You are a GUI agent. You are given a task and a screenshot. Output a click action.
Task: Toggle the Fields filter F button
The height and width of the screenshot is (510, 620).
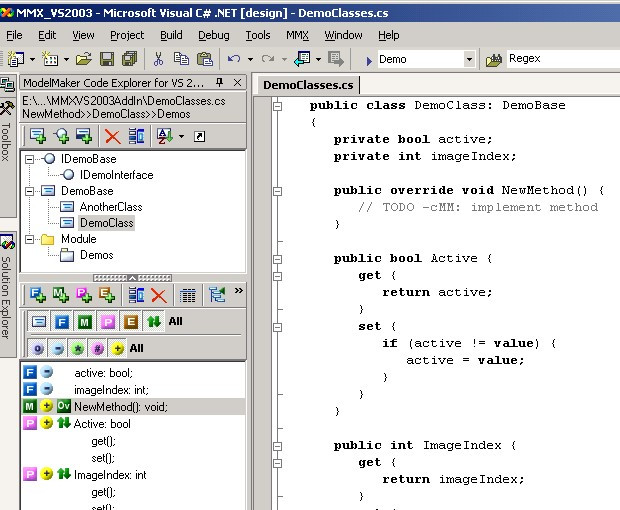pos(62,322)
